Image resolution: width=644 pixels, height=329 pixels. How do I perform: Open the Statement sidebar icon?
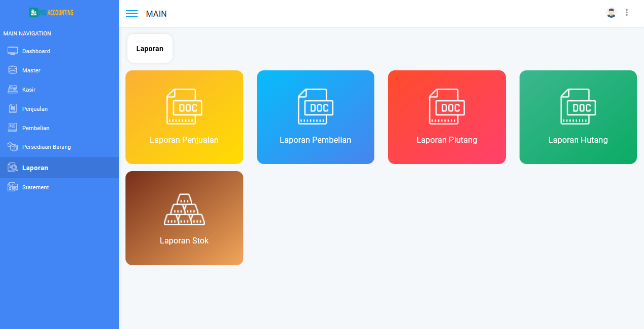pos(12,187)
